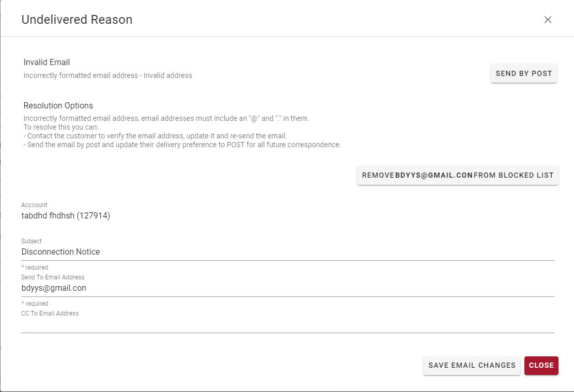Focus the Send To Email Address field
This screenshot has width=574, height=392.
pos(287,288)
